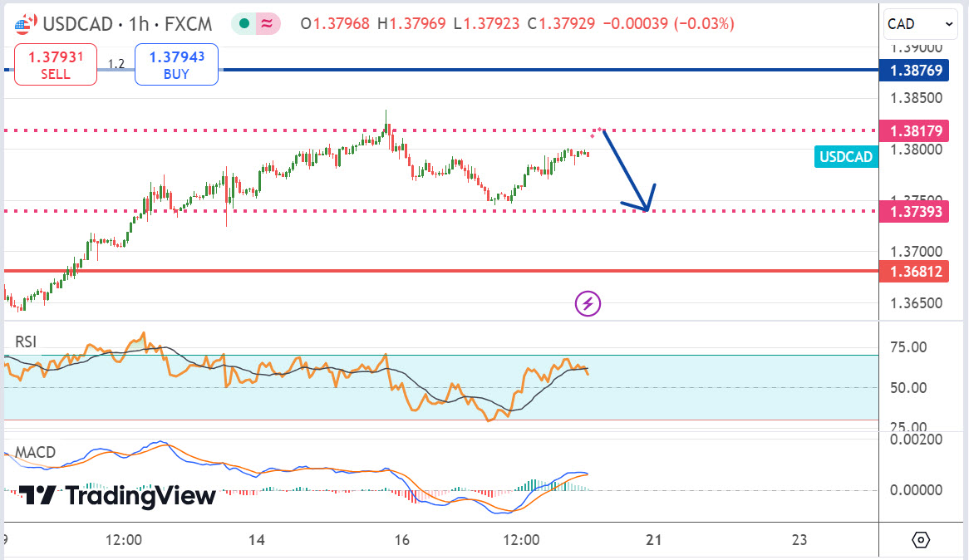The height and width of the screenshot is (560, 969).
Task: Select the blue down-arrow drawing
Action: (628, 170)
